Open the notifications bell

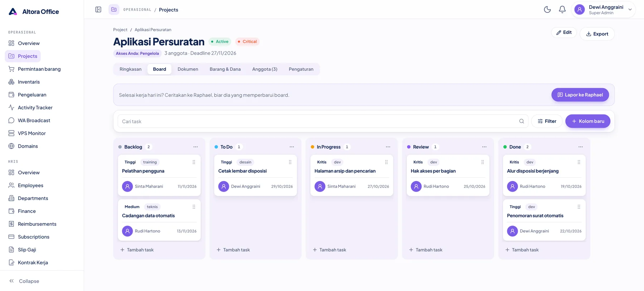562,10
